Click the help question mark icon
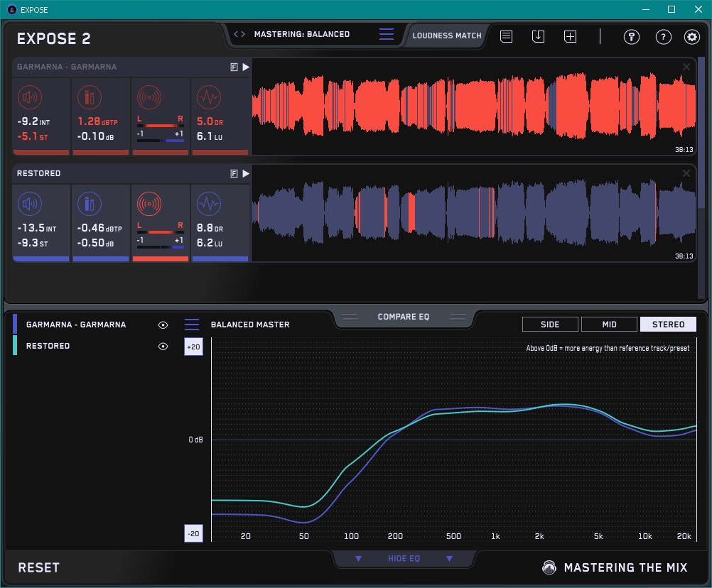 click(663, 37)
